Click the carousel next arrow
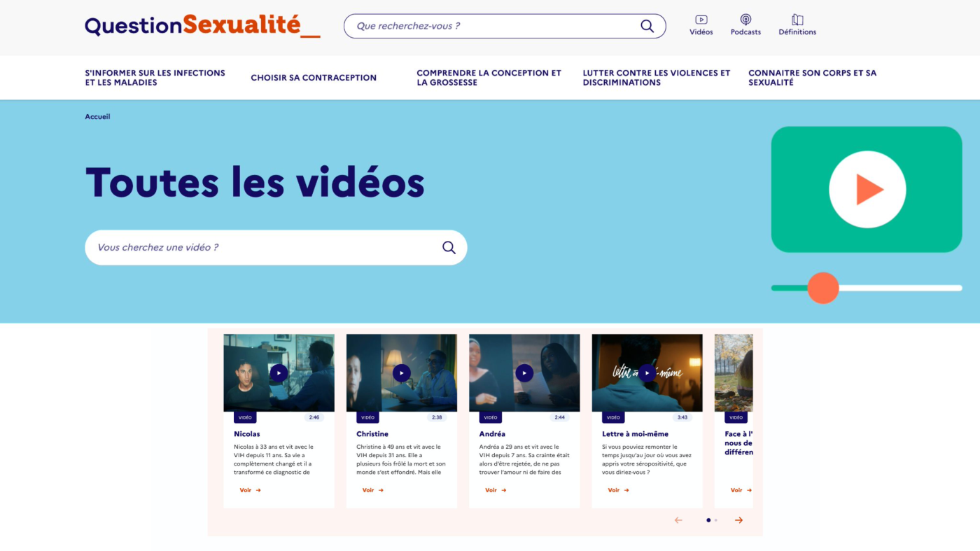The height and width of the screenshot is (551, 980). click(x=738, y=520)
